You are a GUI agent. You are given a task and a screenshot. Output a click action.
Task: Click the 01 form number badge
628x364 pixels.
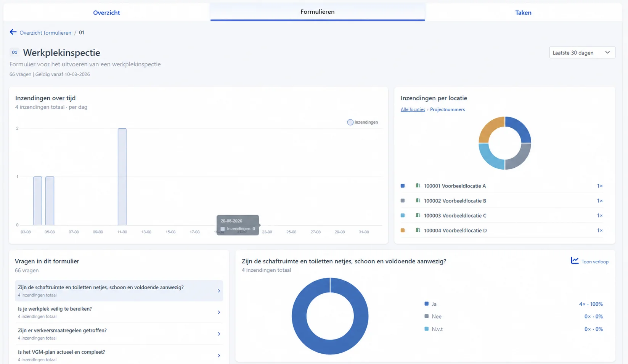(x=14, y=52)
